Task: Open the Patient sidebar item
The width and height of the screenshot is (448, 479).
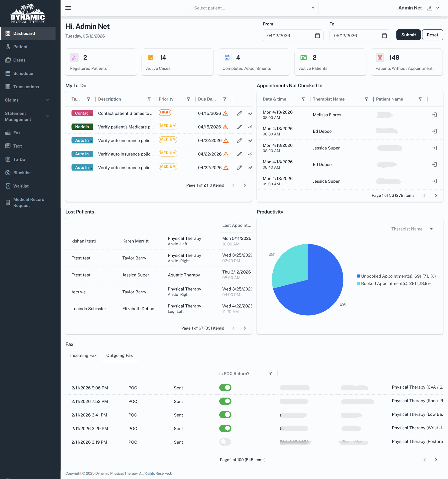Action: click(x=28, y=47)
